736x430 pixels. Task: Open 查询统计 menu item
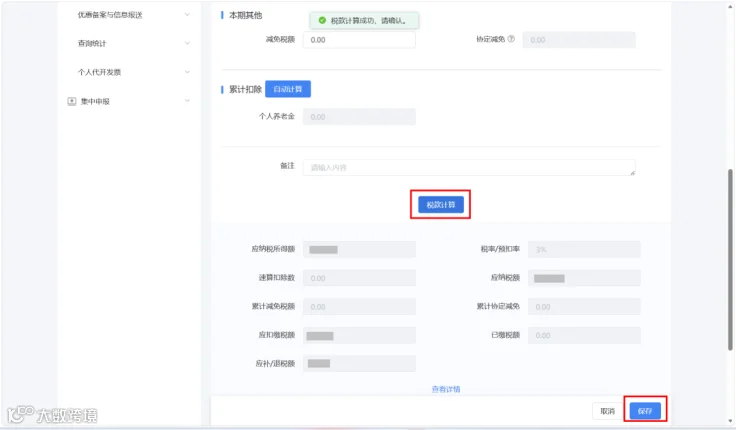(92, 43)
